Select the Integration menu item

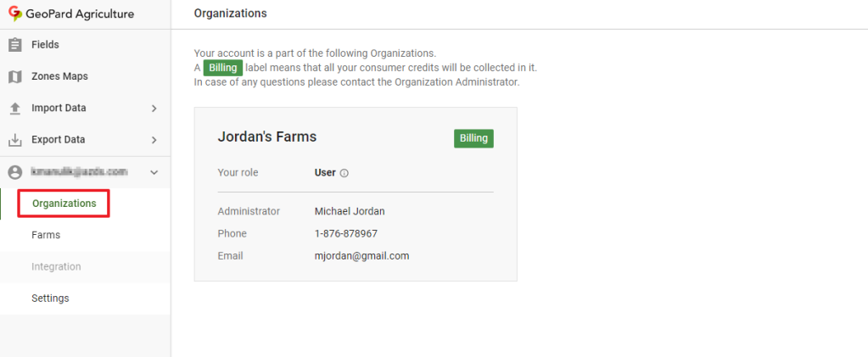pyautogui.click(x=56, y=267)
